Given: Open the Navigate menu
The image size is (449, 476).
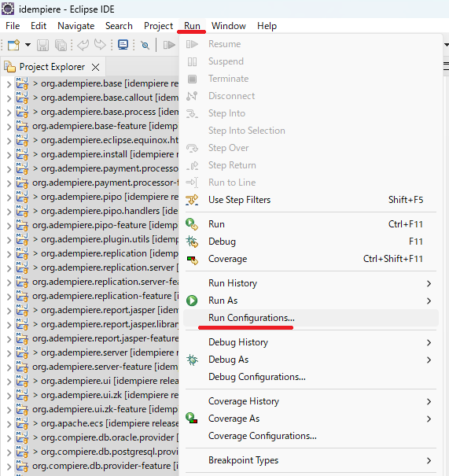Looking at the screenshot, I should [x=75, y=26].
